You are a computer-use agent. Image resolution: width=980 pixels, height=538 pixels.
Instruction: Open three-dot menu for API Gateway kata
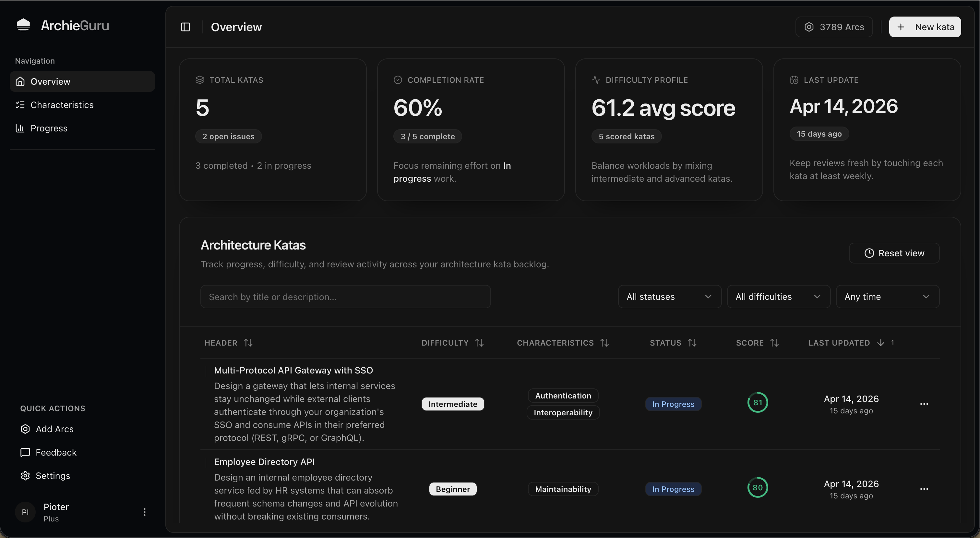tap(924, 404)
